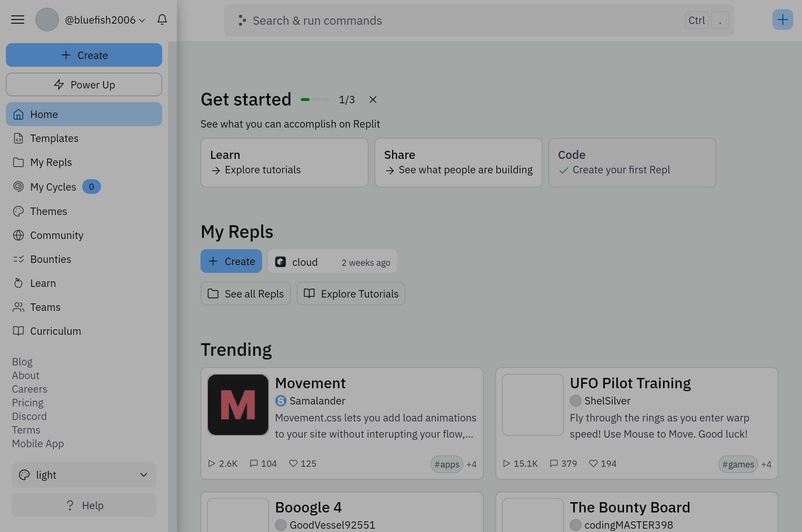Click the Power Up button

[84, 85]
